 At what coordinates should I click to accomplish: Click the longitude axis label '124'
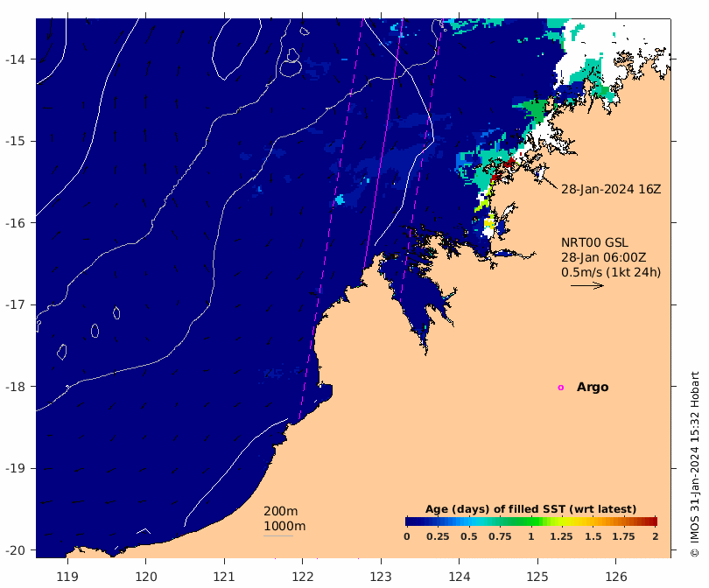pyautogui.click(x=460, y=577)
